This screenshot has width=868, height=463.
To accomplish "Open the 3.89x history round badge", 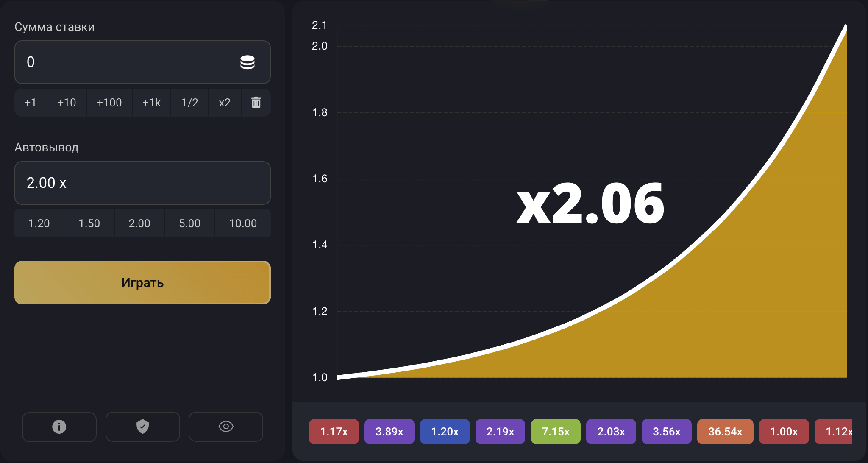I will (x=389, y=432).
